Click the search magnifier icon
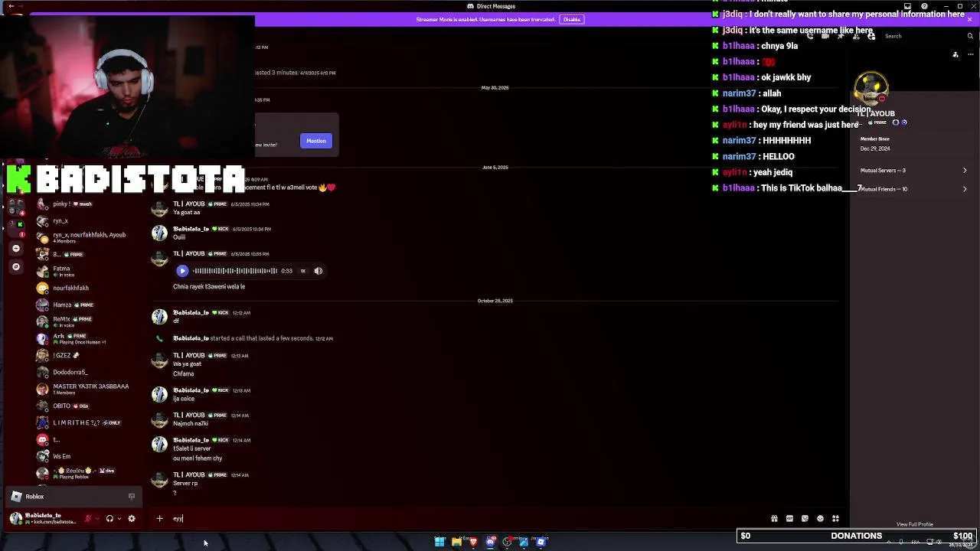The height and width of the screenshot is (551, 980). [970, 36]
